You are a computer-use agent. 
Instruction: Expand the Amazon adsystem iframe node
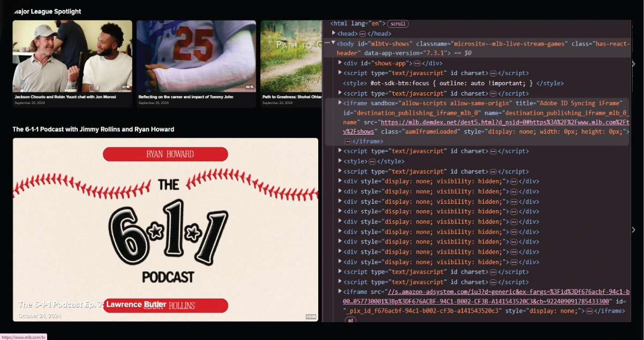tap(340, 291)
